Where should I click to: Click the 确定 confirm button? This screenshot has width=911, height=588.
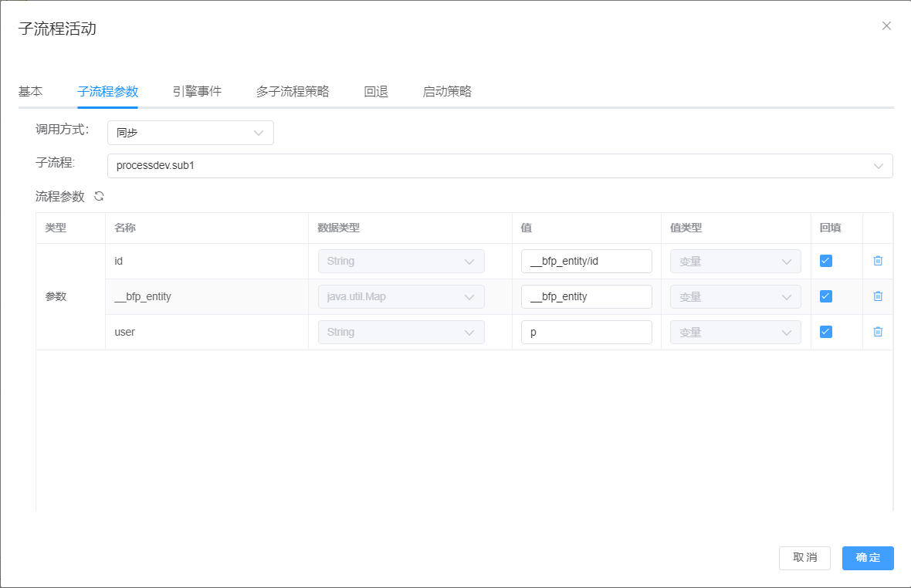tap(868, 558)
